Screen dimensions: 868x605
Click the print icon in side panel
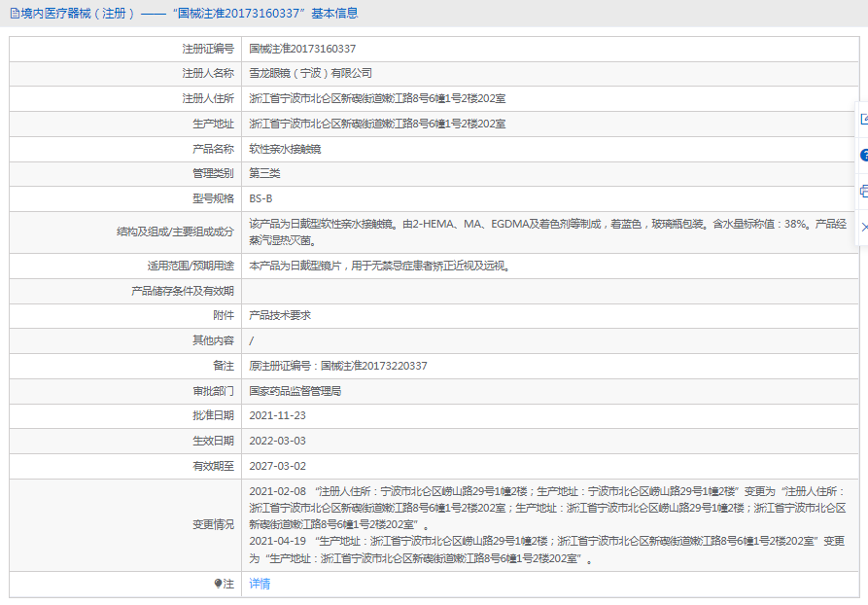pos(863,191)
